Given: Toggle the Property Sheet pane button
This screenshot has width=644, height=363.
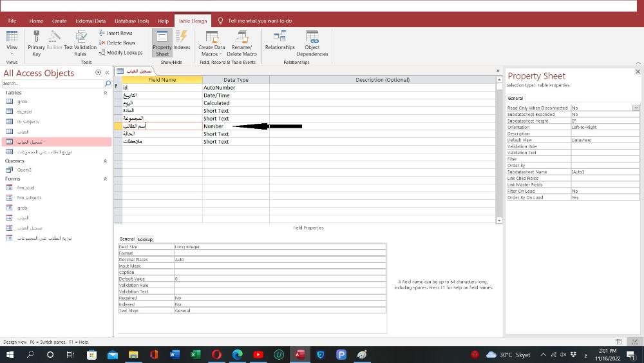Looking at the screenshot, I should 162,42.
